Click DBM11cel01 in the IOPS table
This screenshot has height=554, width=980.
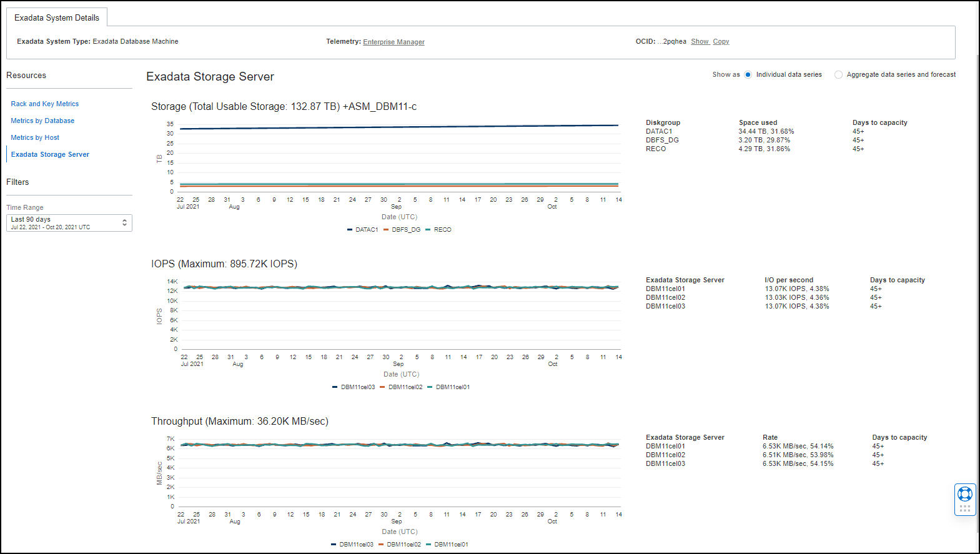point(665,289)
